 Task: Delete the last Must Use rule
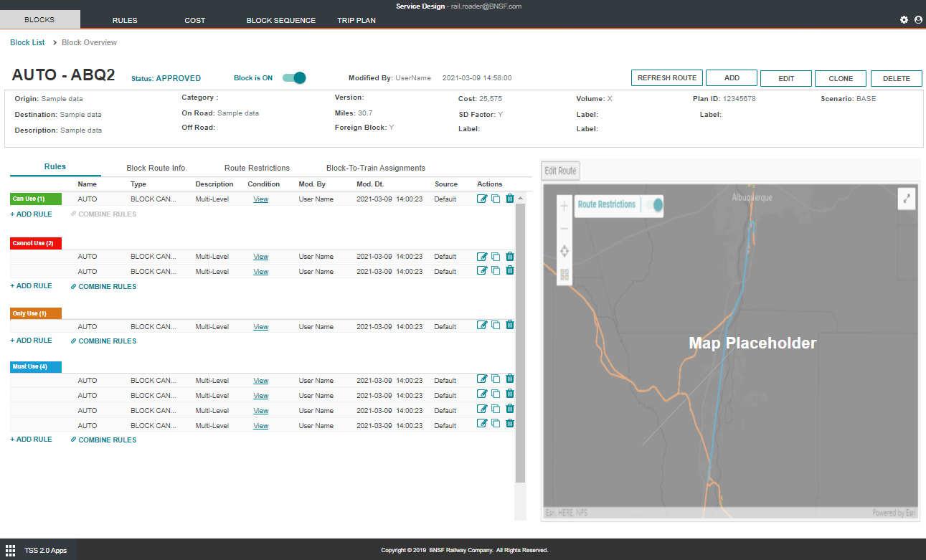coord(510,424)
